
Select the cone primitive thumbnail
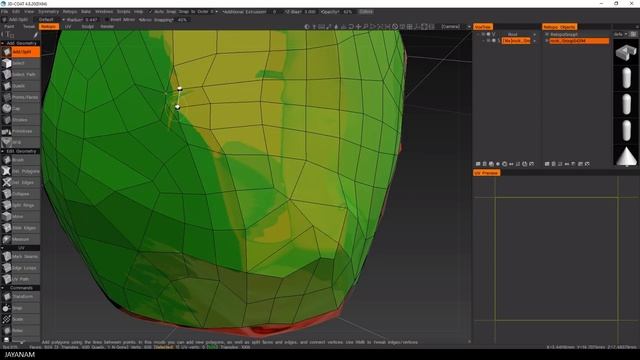point(626,157)
